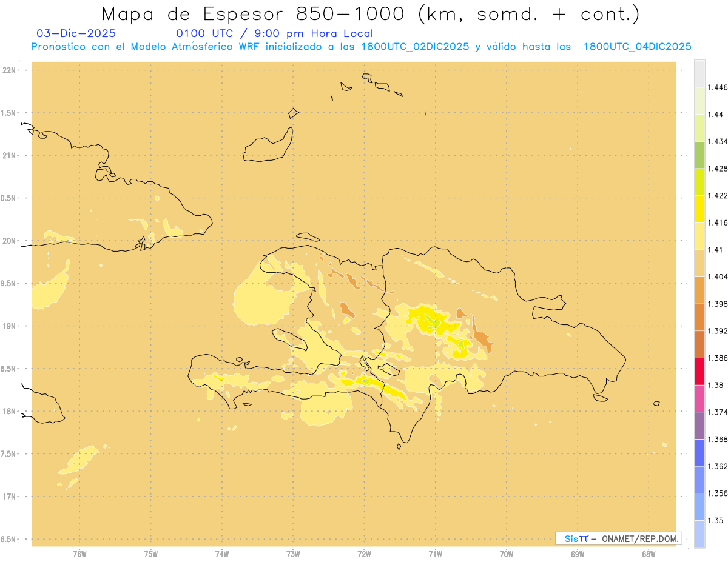Click the 21N latitude label
Viewport: 728px width, 562px height.
[10, 156]
